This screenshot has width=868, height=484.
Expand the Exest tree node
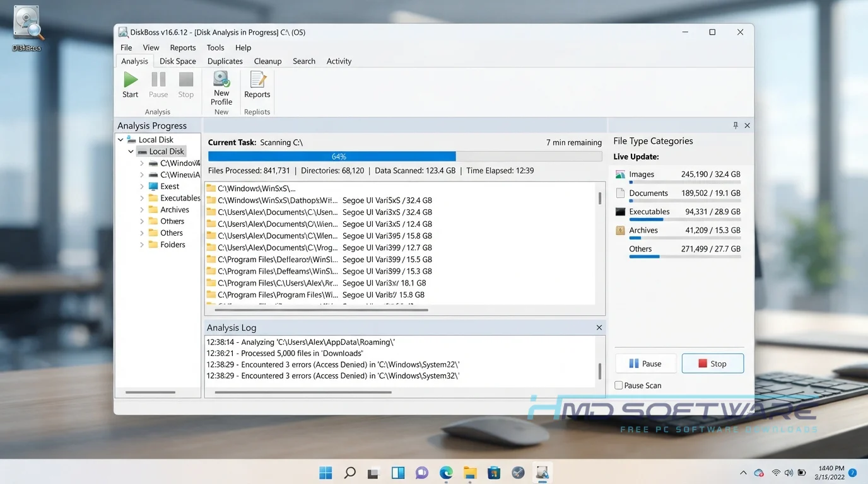(x=142, y=187)
